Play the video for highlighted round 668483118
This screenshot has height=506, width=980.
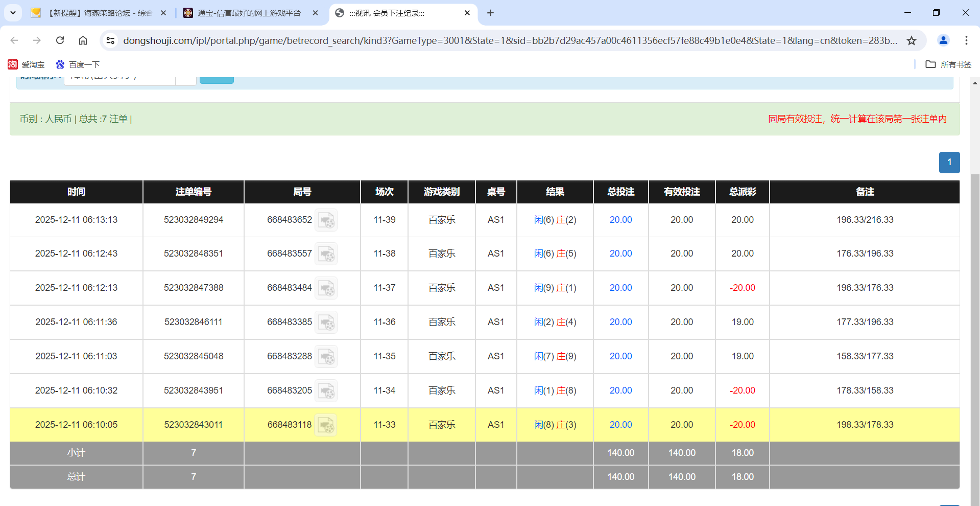pos(327,425)
